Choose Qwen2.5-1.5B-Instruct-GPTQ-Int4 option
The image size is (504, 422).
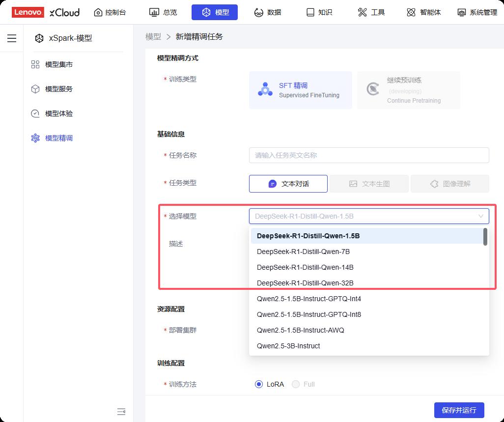click(367, 299)
